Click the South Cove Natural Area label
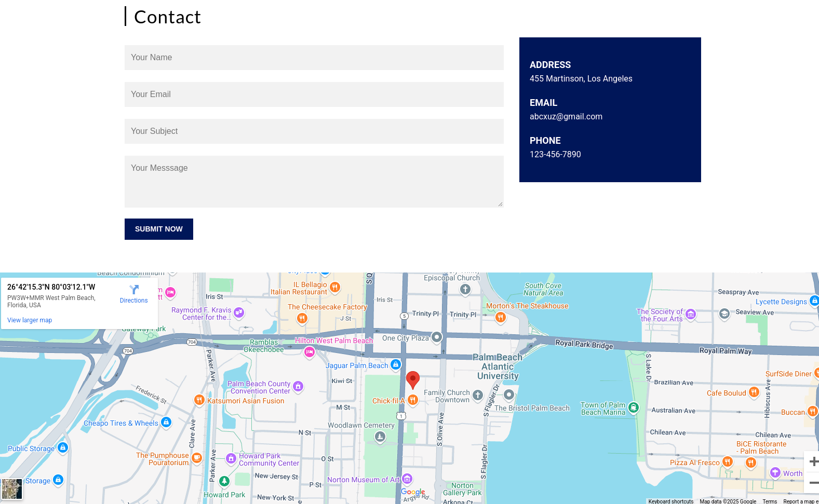The width and height of the screenshot is (819, 504). point(543,289)
